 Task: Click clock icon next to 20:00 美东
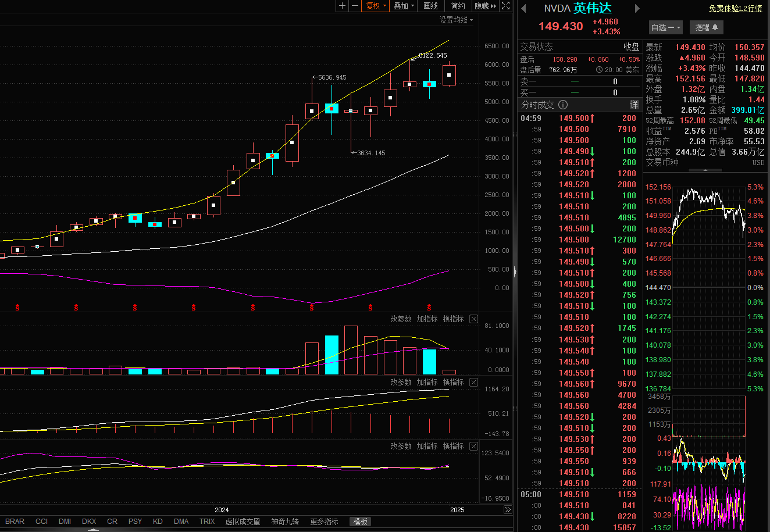[600, 70]
